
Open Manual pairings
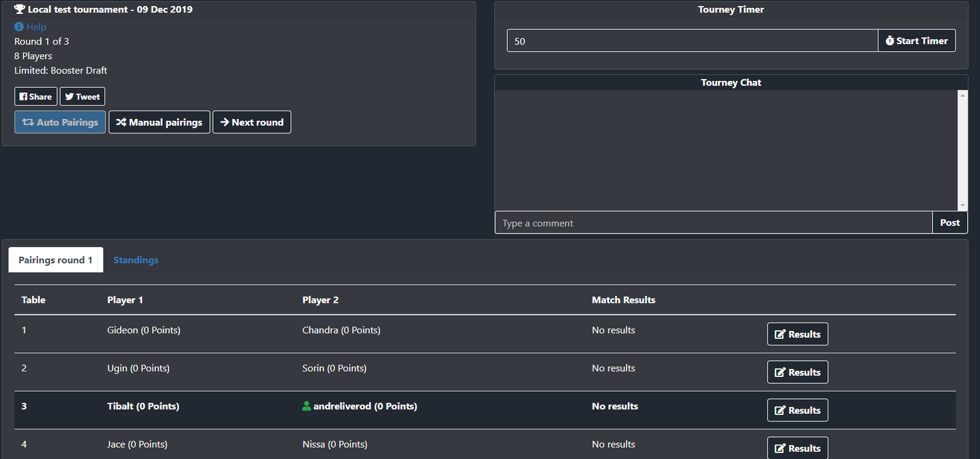159,122
